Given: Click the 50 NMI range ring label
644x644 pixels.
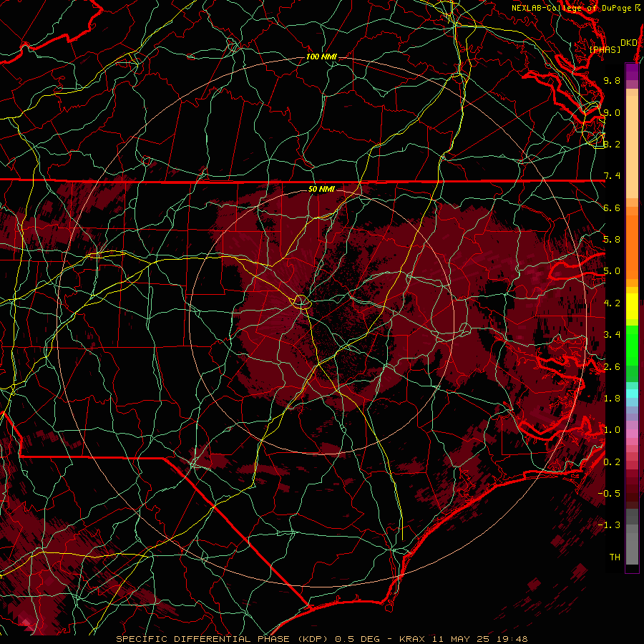Looking at the screenshot, I should point(321,189).
